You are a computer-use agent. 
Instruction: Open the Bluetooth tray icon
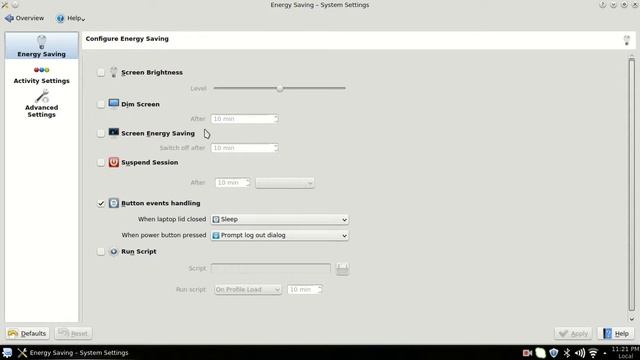[x=567, y=353]
